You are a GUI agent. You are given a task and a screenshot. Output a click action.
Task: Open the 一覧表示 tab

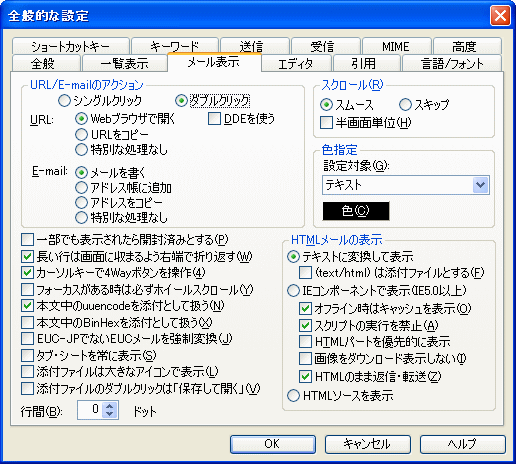tap(124, 63)
